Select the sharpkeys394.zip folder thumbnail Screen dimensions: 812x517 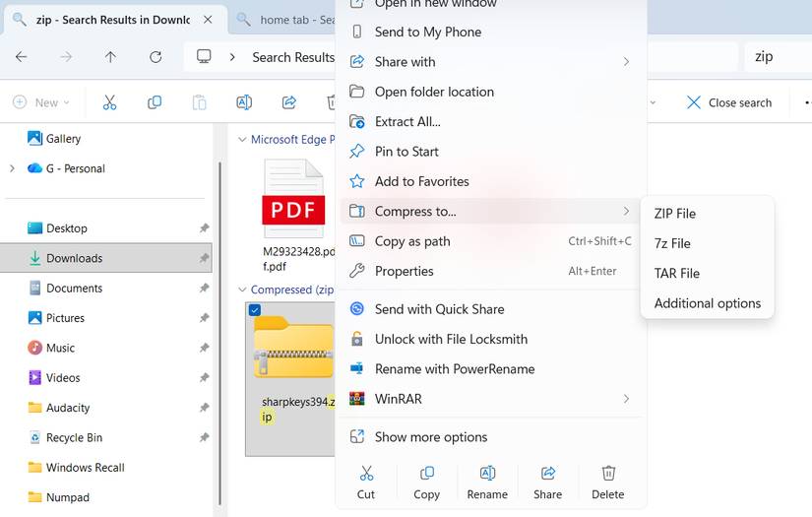pos(293,347)
